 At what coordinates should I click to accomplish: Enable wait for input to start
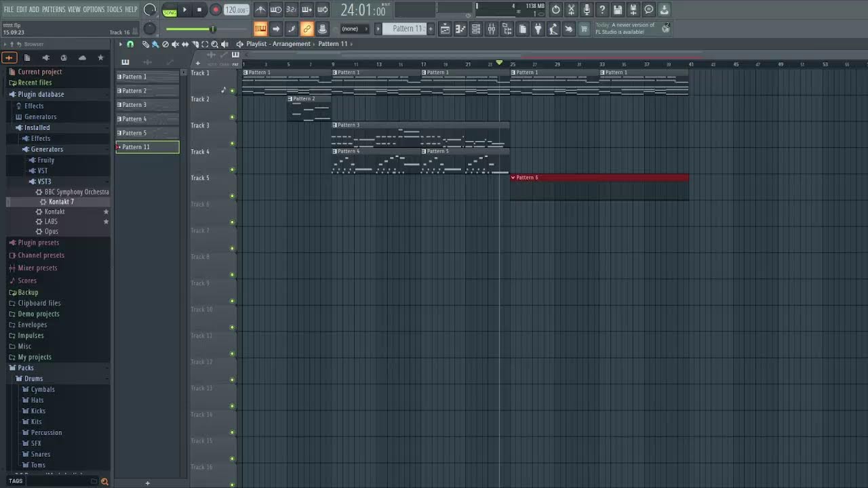tap(276, 9)
